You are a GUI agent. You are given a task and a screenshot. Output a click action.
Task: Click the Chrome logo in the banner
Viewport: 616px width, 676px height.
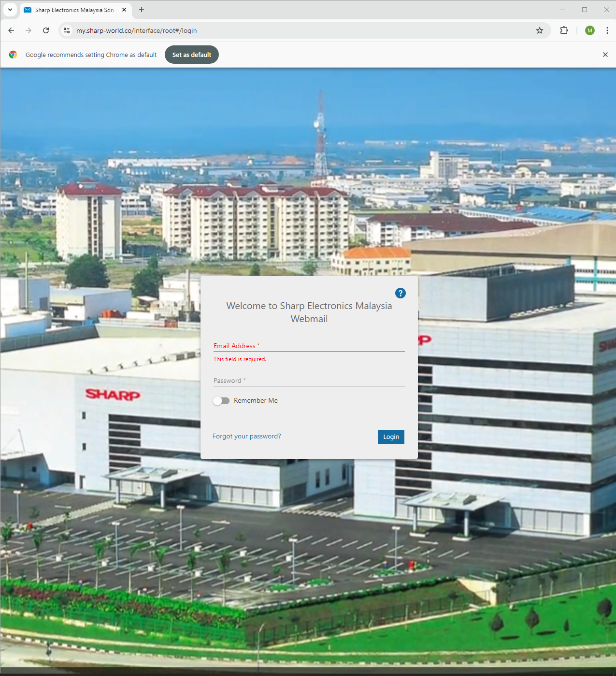tap(13, 55)
